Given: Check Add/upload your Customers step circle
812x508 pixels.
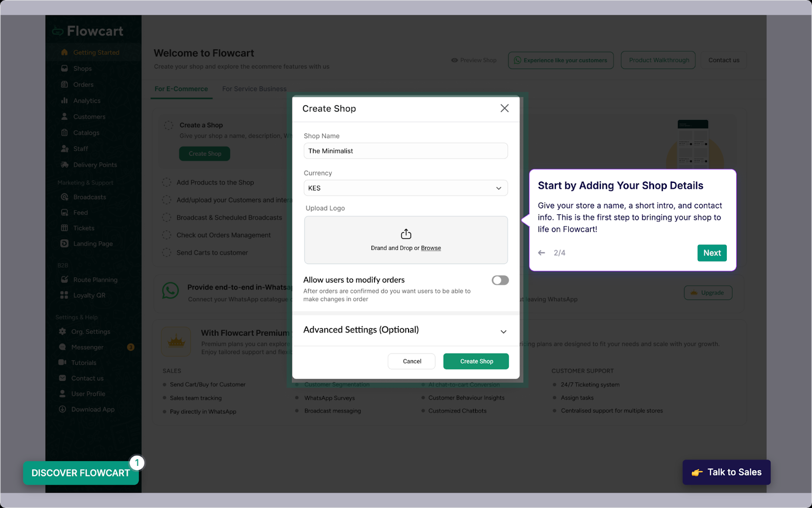Looking at the screenshot, I should coord(166,200).
